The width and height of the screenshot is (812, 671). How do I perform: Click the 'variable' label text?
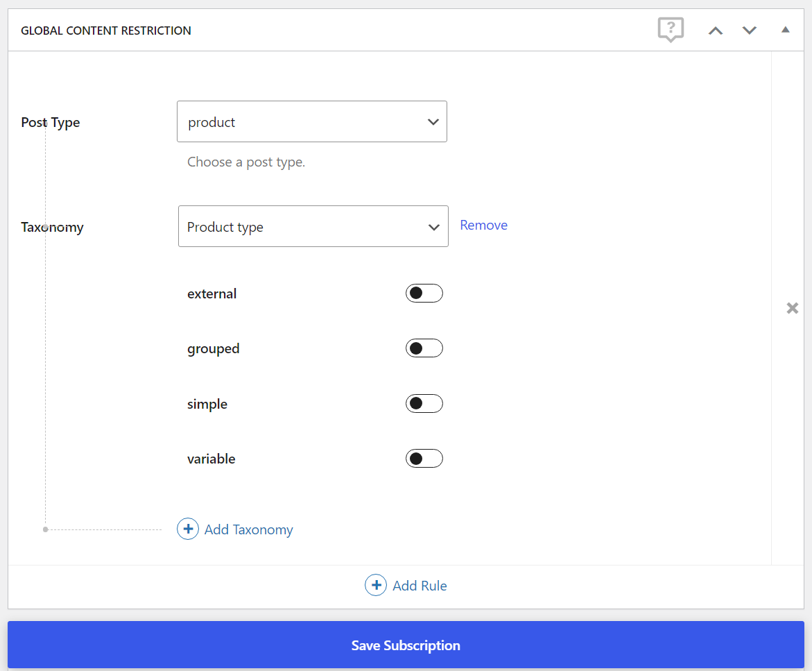click(x=211, y=459)
